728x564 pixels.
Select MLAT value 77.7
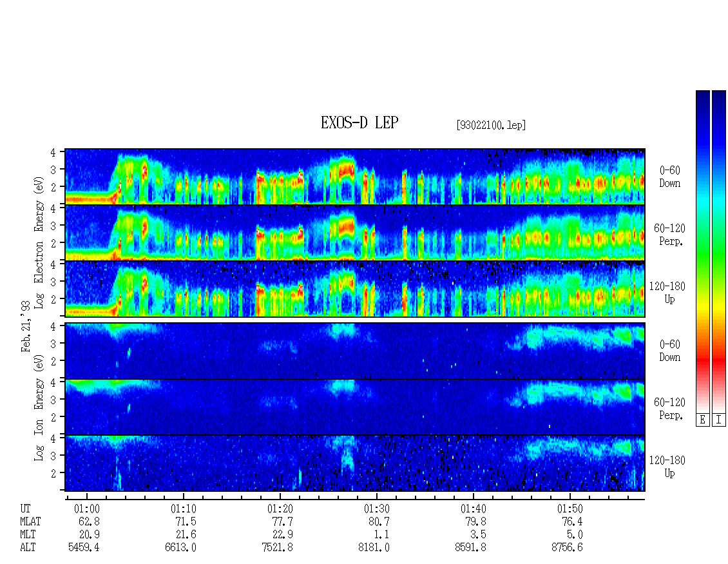pos(282,521)
